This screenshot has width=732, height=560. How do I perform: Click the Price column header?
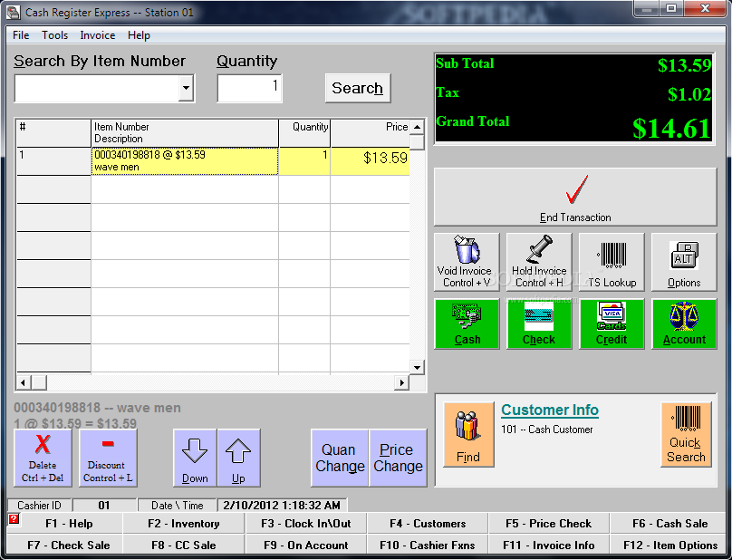point(371,133)
